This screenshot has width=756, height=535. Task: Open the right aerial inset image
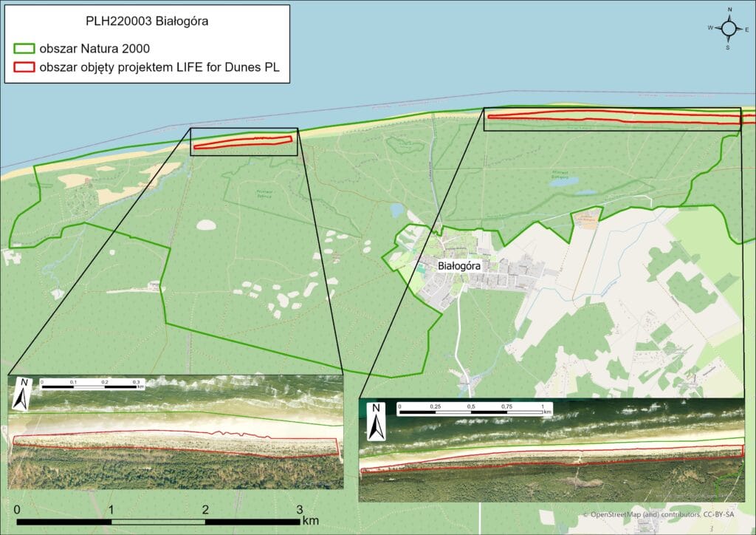[551, 451]
